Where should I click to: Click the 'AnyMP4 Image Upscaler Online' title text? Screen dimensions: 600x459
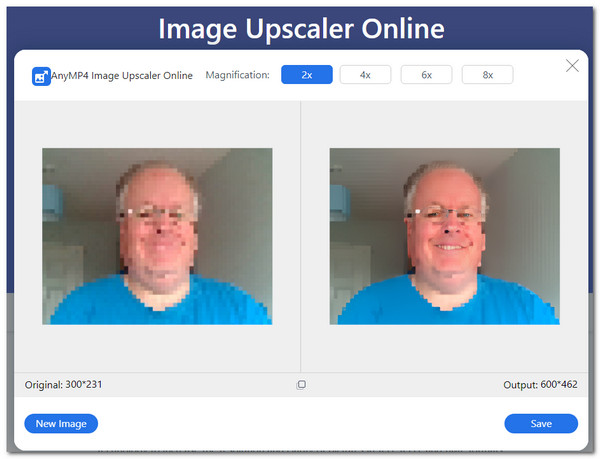click(122, 76)
